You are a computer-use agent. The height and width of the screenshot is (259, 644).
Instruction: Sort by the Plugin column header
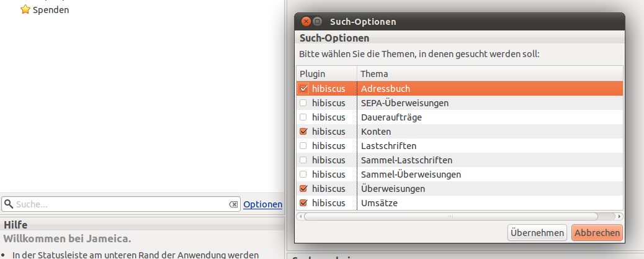(x=327, y=74)
